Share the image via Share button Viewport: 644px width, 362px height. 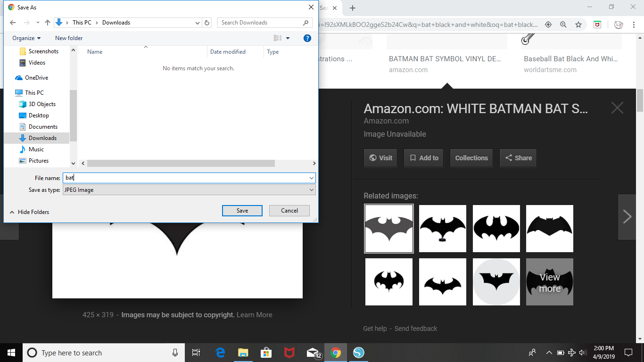[x=518, y=158]
